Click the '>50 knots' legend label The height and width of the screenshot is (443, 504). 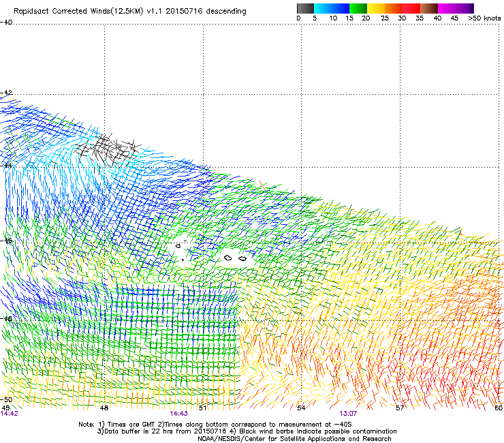(484, 18)
